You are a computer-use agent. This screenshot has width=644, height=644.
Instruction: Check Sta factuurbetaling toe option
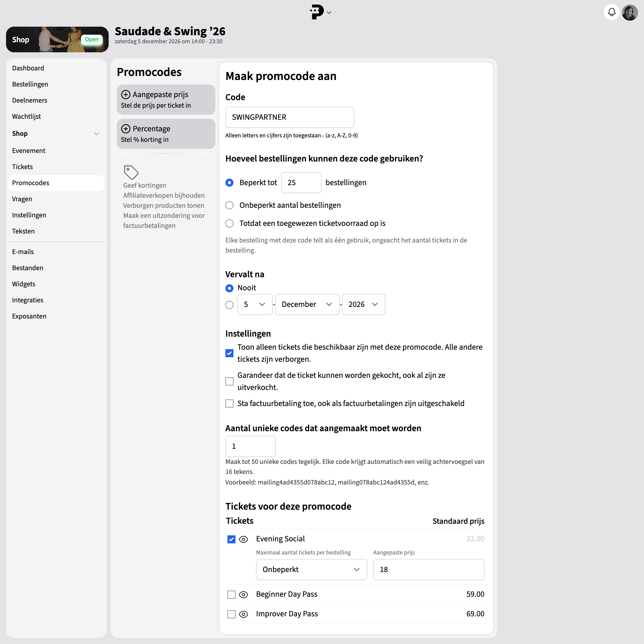coord(229,404)
